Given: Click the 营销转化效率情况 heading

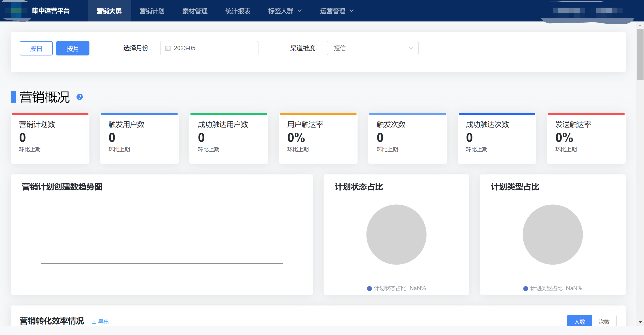Looking at the screenshot, I should [x=52, y=321].
